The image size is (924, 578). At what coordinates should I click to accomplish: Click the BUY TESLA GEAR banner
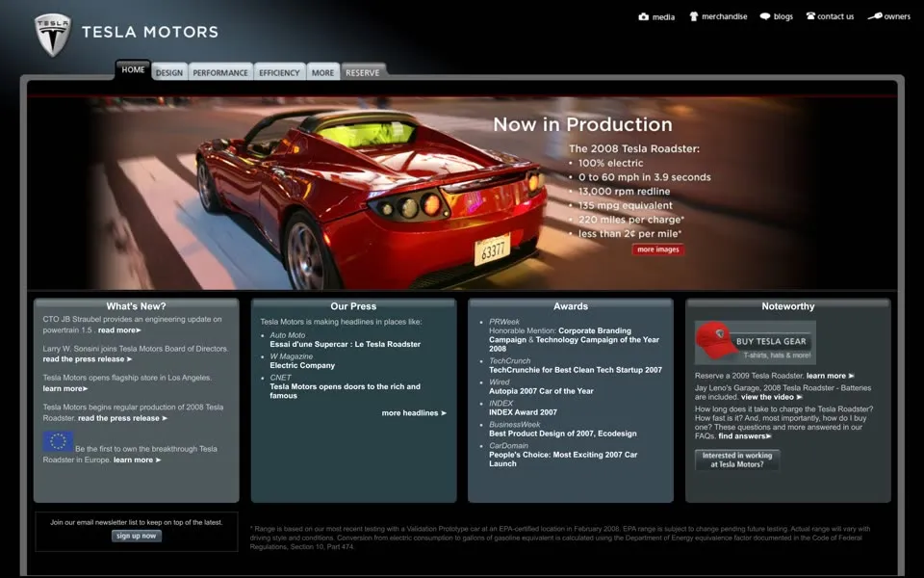pyautogui.click(x=756, y=343)
